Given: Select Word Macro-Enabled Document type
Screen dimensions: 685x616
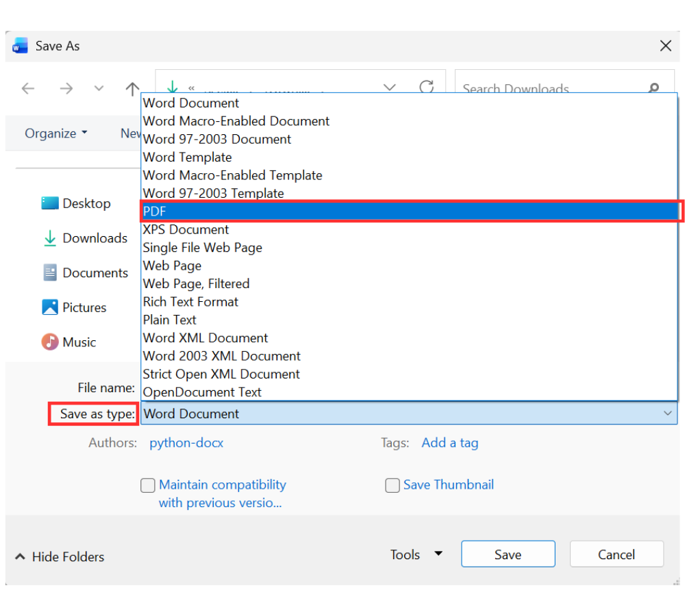Looking at the screenshot, I should coord(409,121).
